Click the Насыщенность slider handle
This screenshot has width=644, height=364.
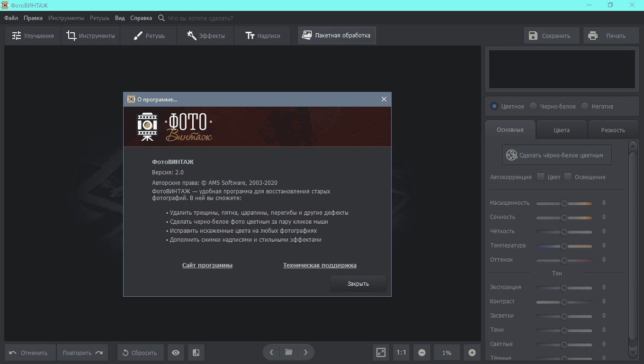pos(564,203)
